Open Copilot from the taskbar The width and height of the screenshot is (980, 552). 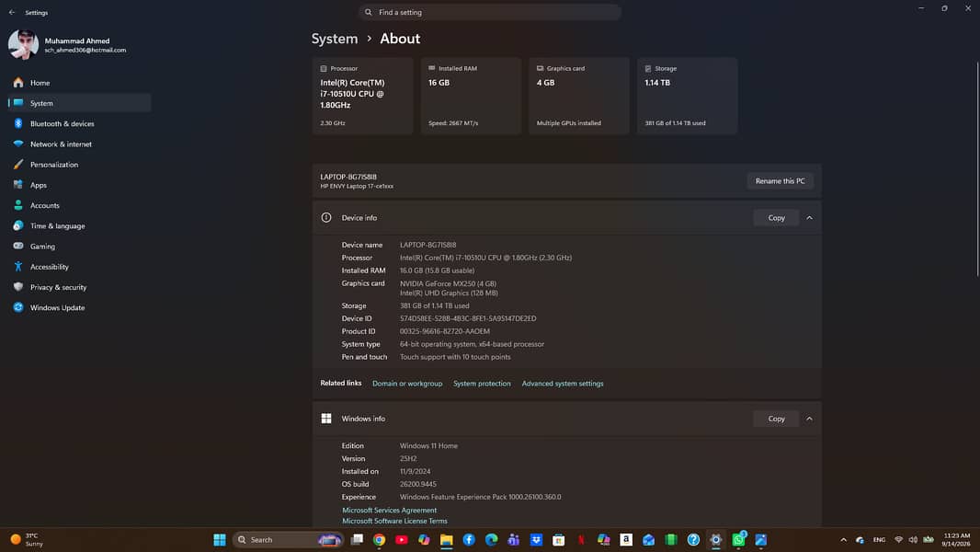[x=425, y=539]
